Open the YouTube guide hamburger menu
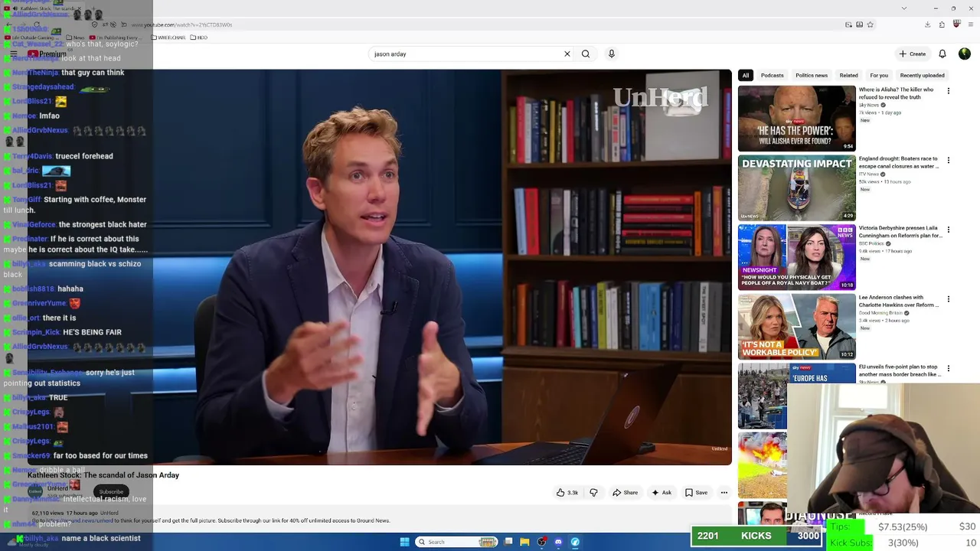This screenshot has height=551, width=980. [x=13, y=54]
